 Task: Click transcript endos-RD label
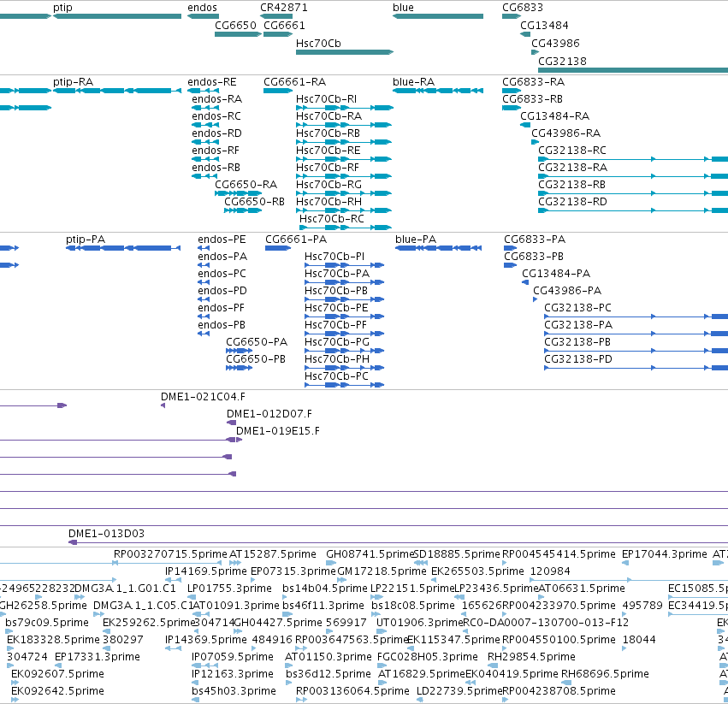pyautogui.click(x=216, y=133)
